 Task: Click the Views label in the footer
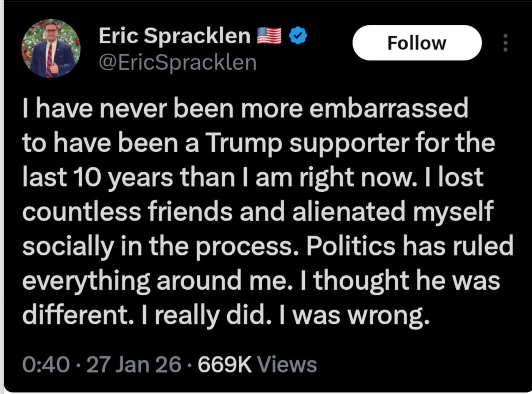(x=287, y=364)
